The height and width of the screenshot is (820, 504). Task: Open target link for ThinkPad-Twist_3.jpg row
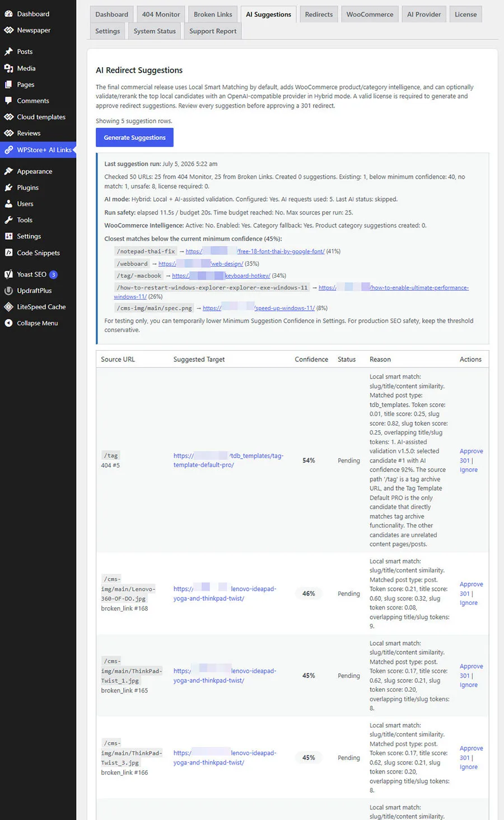[x=225, y=758]
